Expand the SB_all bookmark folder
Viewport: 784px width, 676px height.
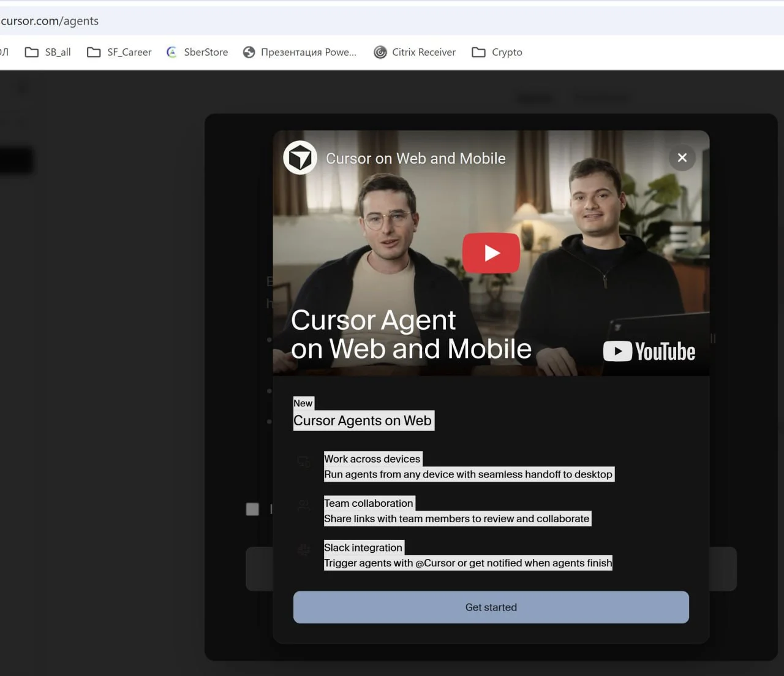coord(48,52)
